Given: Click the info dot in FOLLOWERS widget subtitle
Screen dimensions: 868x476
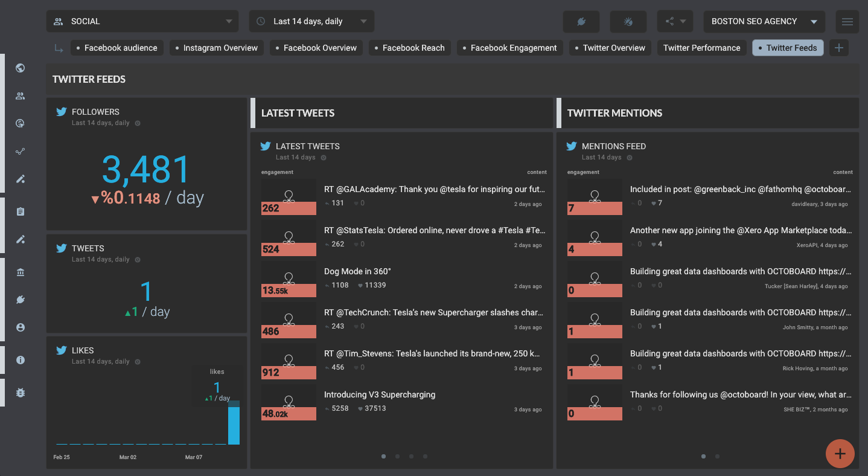Looking at the screenshot, I should (137, 123).
